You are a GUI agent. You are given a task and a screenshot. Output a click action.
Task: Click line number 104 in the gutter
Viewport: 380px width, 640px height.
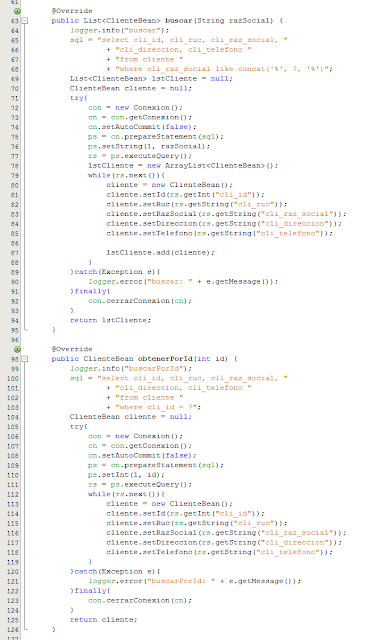coord(13,417)
